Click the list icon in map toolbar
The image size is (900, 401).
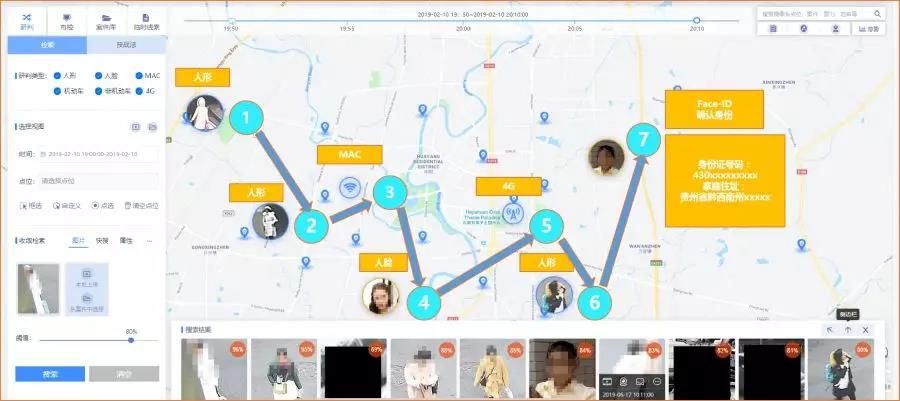(x=774, y=30)
